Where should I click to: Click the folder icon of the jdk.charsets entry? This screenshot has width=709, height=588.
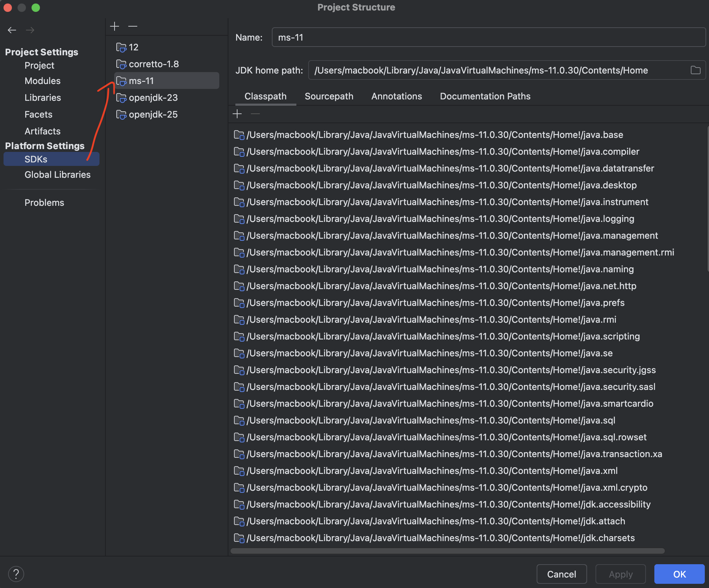239,538
